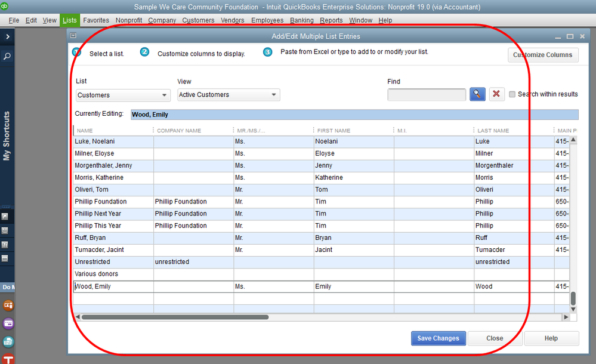Select the name cell 'Various donors'
596x364 pixels.
coord(113,274)
